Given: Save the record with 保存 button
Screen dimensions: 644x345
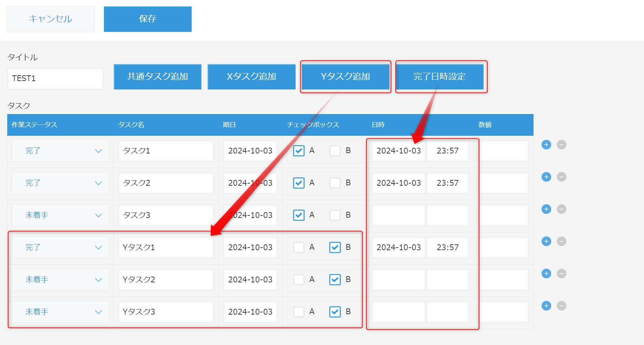Looking at the screenshot, I should (x=148, y=19).
